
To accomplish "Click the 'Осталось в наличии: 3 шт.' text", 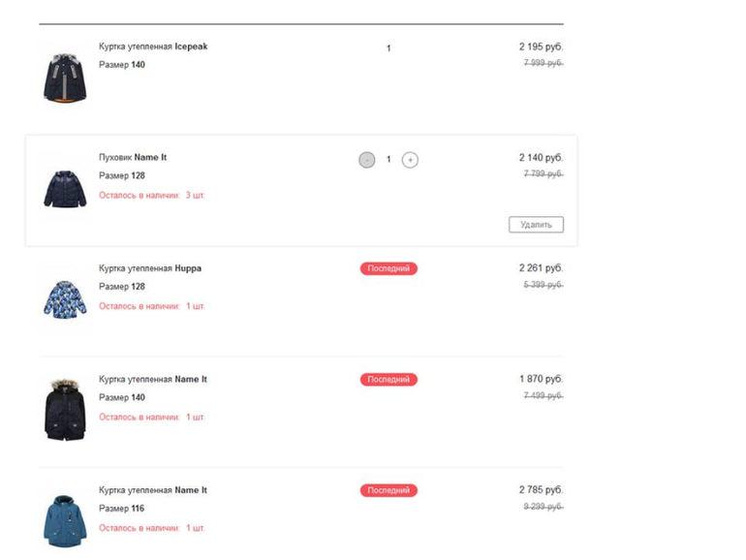I will pos(152,196).
